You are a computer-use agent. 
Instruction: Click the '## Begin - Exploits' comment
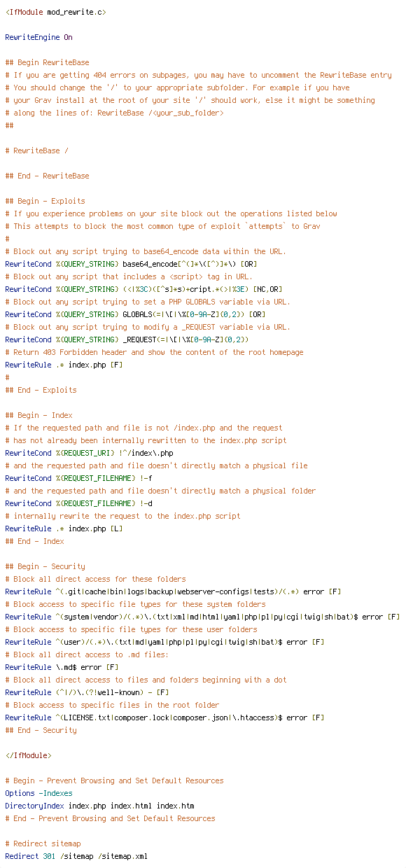(45, 201)
